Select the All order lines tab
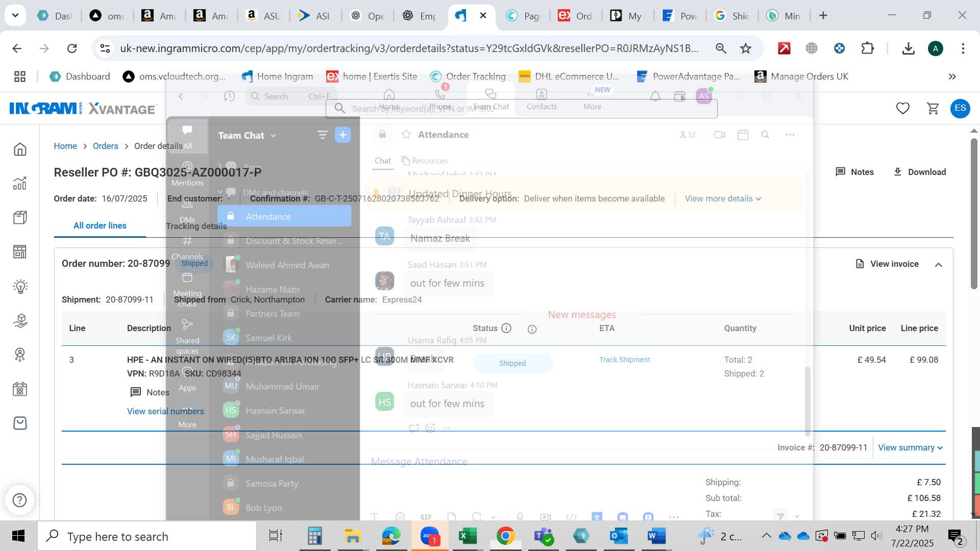 click(x=100, y=226)
